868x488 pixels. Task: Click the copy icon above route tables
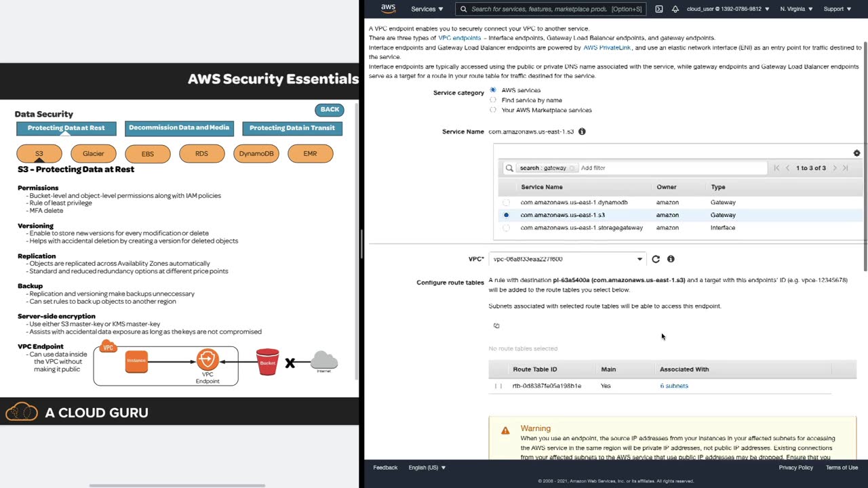(x=496, y=326)
